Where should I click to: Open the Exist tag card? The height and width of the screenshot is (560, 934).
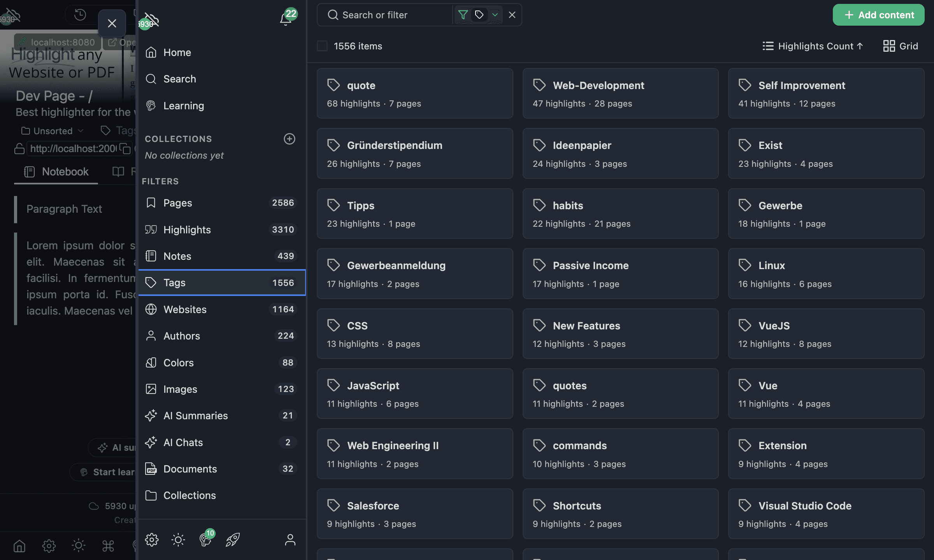coord(826,154)
